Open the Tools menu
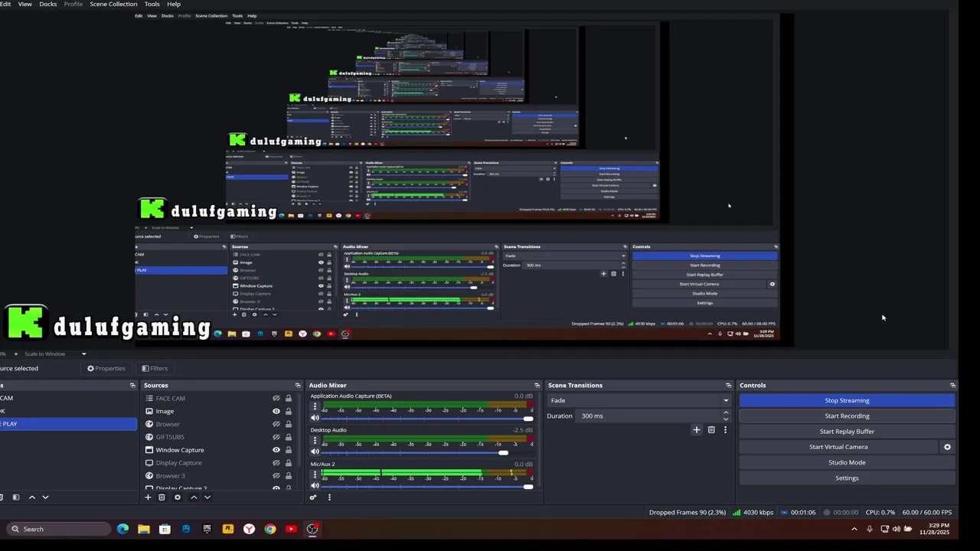980x551 pixels. coord(152,4)
